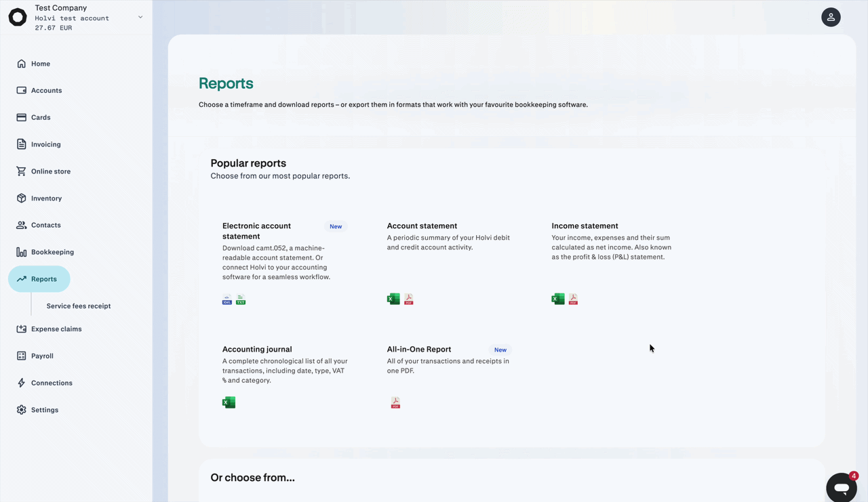Screen dimensions: 868x502
Task: Select Online store menu item
Action: tap(51, 171)
